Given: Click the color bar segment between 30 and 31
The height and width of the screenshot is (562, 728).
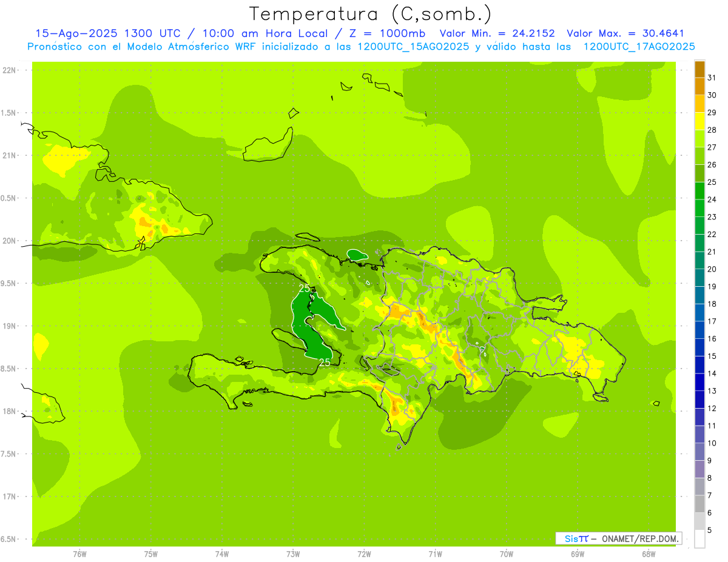Looking at the screenshot, I should pos(699,87).
